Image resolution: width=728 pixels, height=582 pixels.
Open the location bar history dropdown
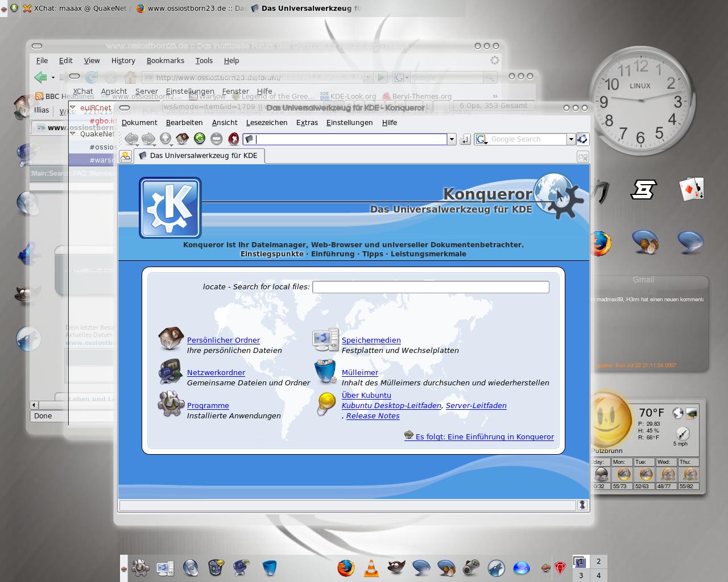click(x=452, y=139)
